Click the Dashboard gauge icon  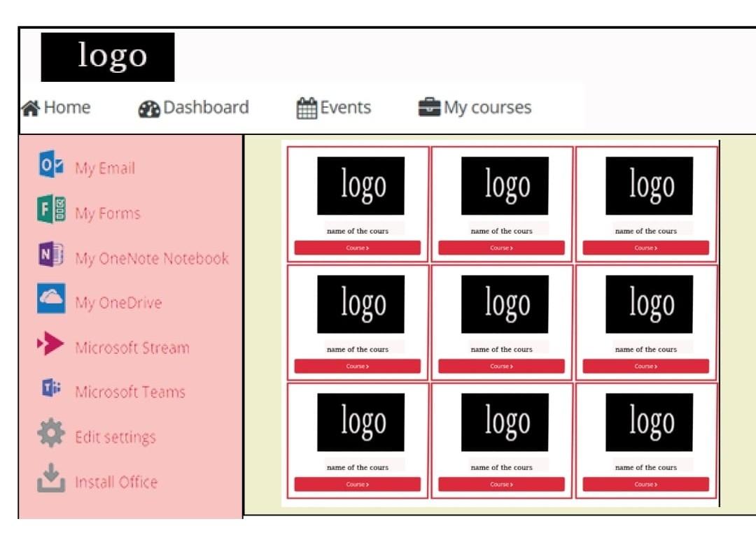tap(149, 108)
